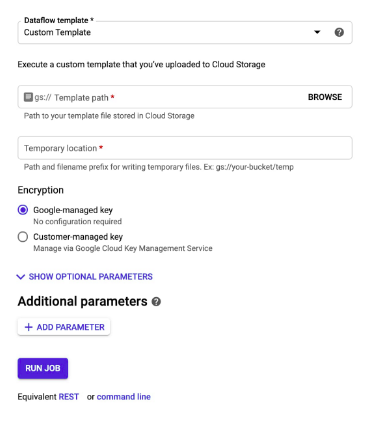Viewport: 376px width, 422px height.
Task: Open the Equivalent REST link
Action: (x=69, y=397)
